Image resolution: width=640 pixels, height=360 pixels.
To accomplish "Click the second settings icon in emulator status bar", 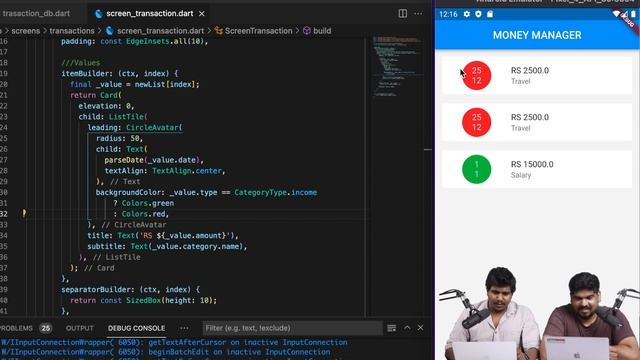I will pyautogui.click(x=478, y=14).
